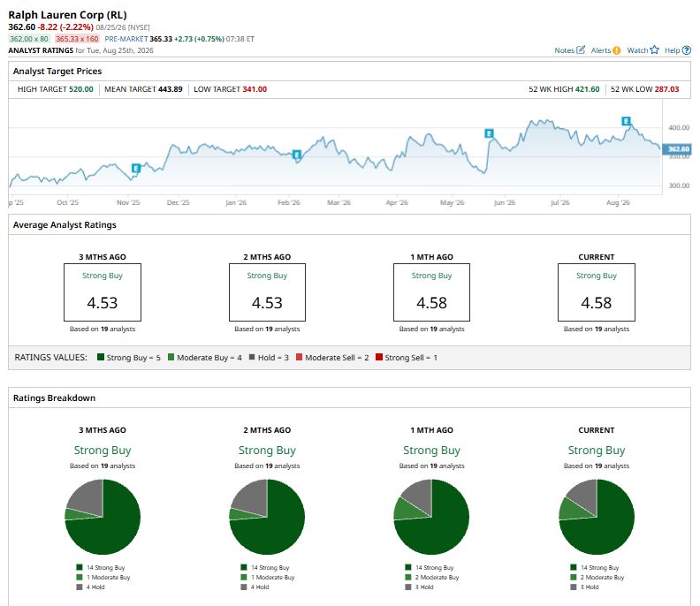Click the August earnings E marker

pyautogui.click(x=626, y=121)
